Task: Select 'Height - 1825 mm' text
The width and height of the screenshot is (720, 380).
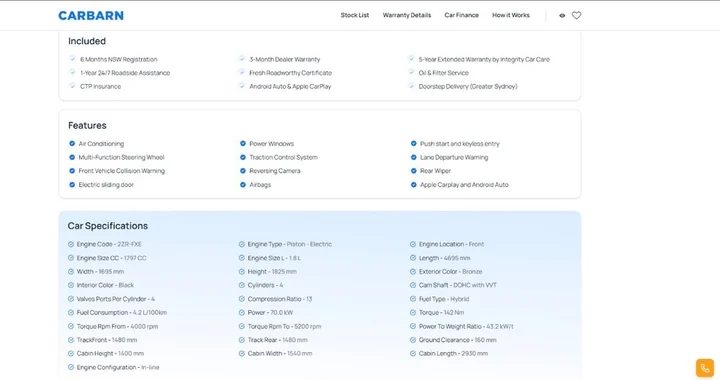Action: (x=272, y=272)
